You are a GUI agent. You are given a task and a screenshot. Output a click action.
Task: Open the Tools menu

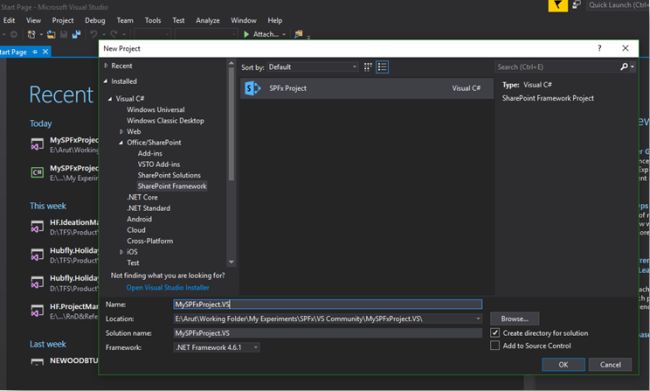pyautogui.click(x=153, y=20)
